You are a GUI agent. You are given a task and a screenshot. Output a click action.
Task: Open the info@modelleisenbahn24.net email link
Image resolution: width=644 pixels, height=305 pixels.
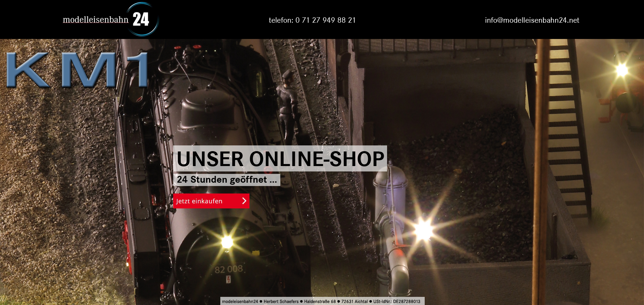532,20
